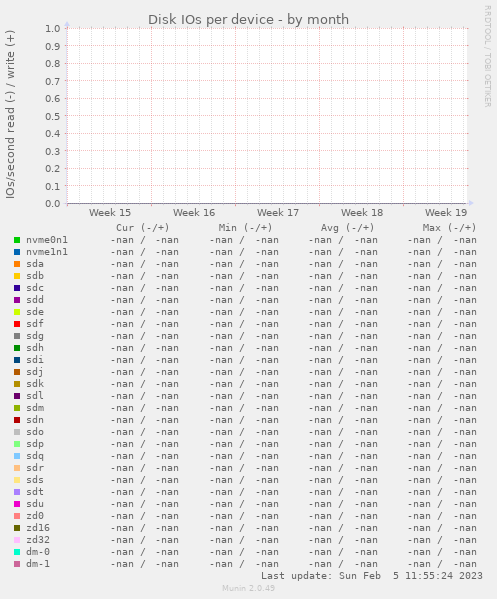Click the dark red sdn legend swatch
The height and width of the screenshot is (599, 497).
[x=17, y=420]
